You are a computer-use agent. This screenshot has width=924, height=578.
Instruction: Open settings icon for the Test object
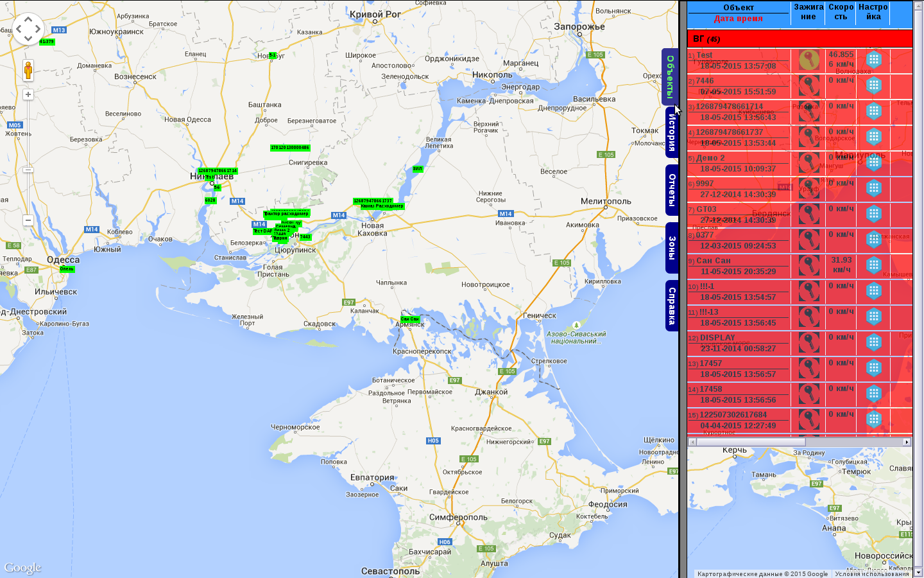point(873,60)
